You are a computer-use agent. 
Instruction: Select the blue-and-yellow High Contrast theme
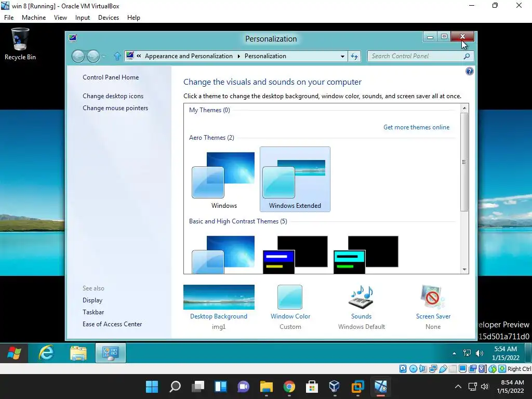click(295, 255)
